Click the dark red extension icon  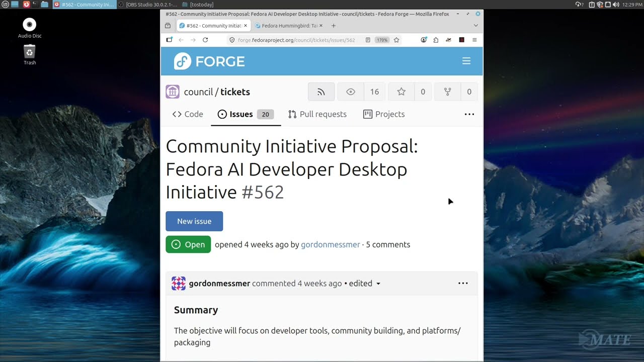click(461, 40)
